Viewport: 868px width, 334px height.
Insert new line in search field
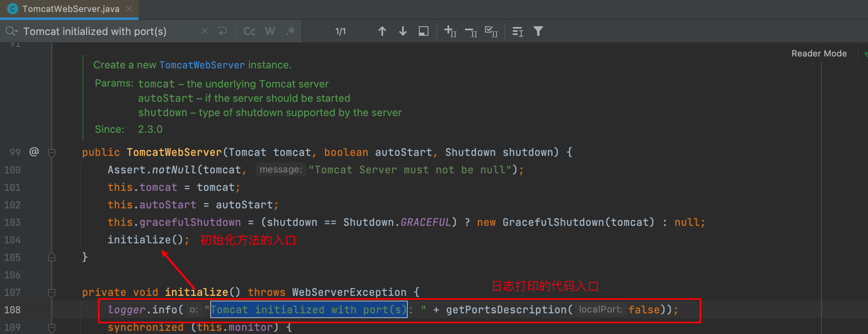point(223,31)
